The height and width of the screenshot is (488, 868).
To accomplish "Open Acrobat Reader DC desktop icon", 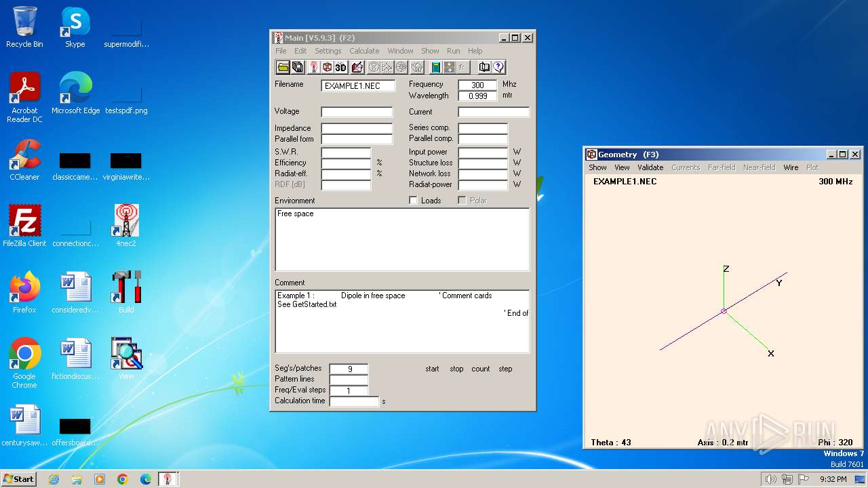I will click(24, 98).
